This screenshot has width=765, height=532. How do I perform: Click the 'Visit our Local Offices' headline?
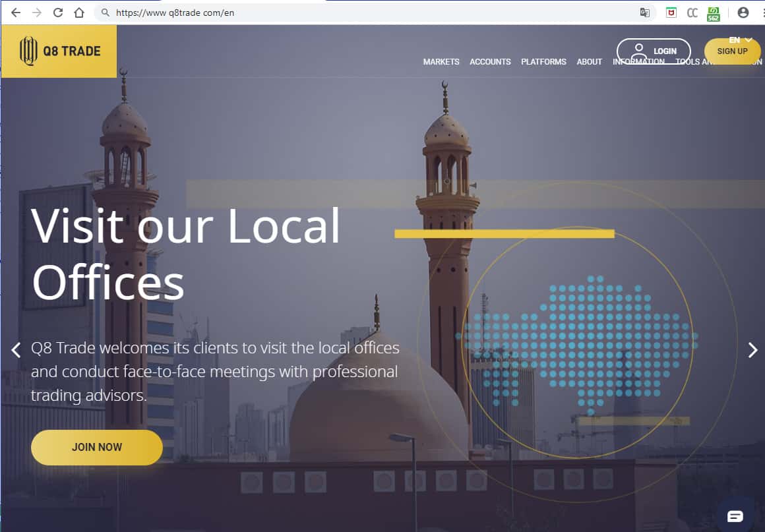[x=185, y=254]
